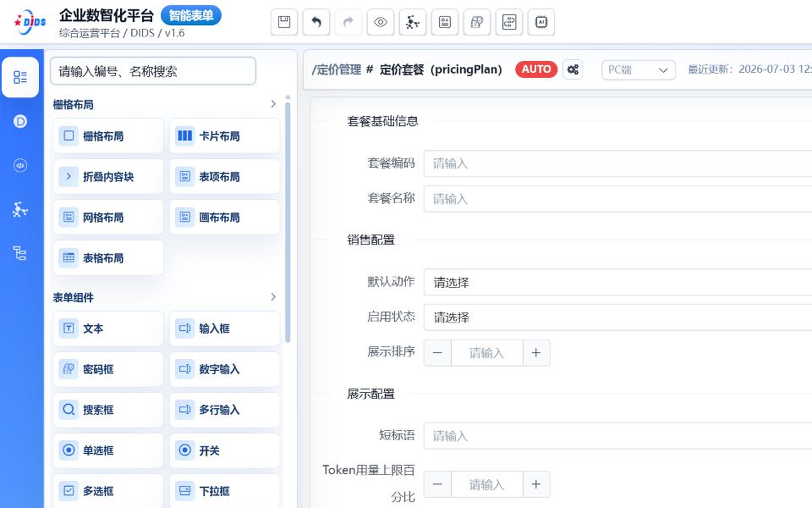Select the 表格布局 component

point(108,257)
